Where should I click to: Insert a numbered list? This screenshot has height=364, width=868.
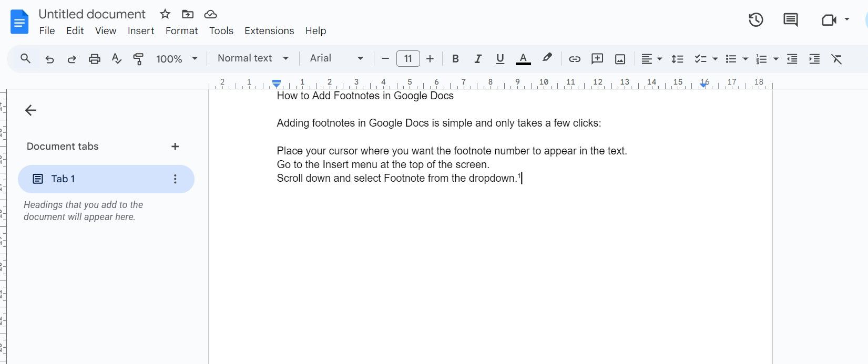(x=761, y=59)
